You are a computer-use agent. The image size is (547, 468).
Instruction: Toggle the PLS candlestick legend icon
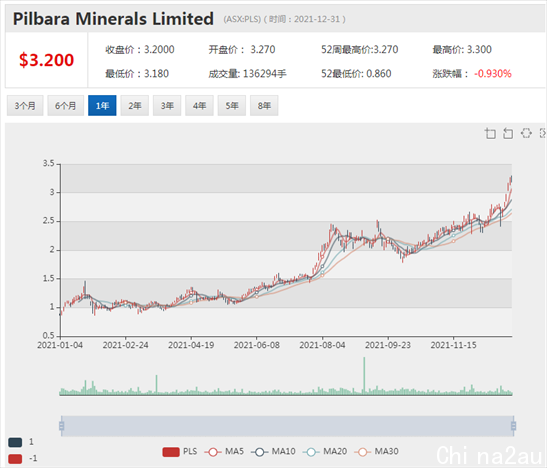(x=171, y=452)
